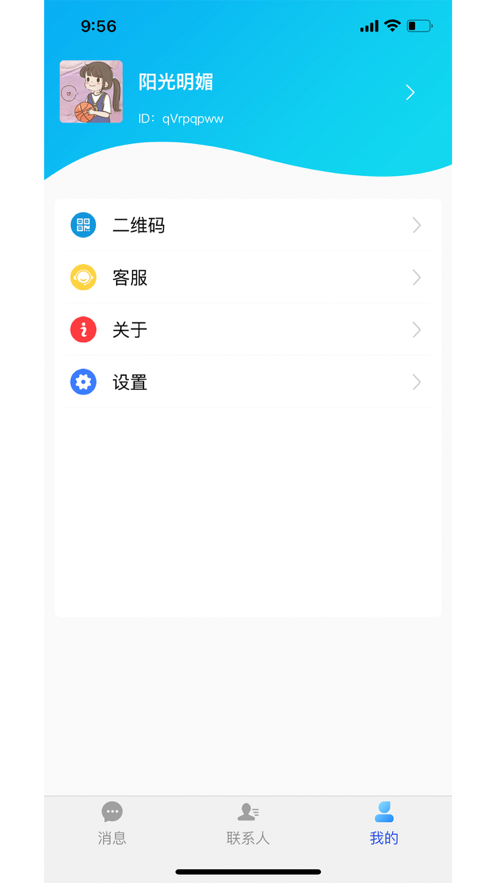
Task: Open the 二维码 menu entry
Action: click(x=248, y=225)
